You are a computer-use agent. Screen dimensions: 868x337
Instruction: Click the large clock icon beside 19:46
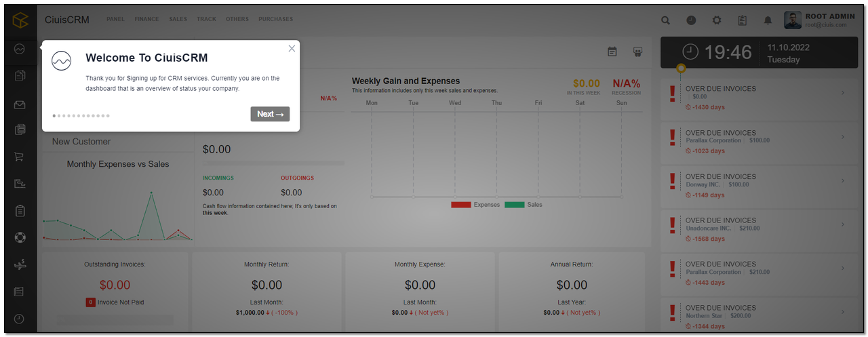pos(690,52)
